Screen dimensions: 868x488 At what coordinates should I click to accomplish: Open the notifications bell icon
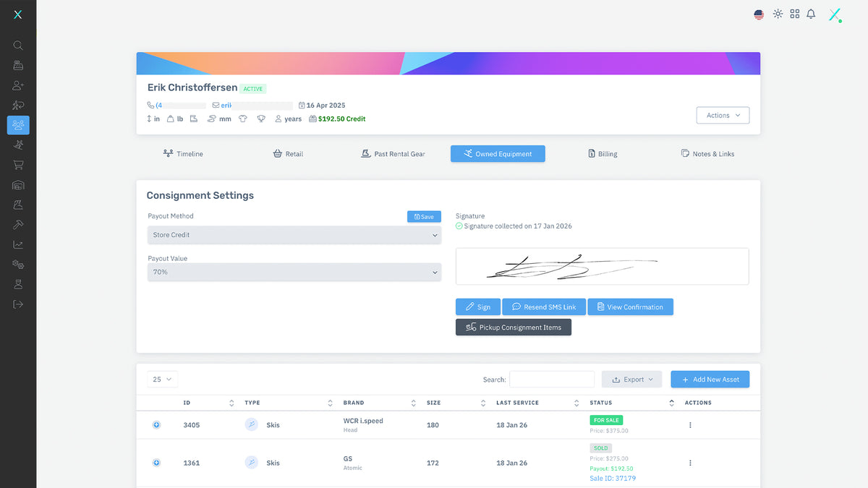tap(811, 14)
